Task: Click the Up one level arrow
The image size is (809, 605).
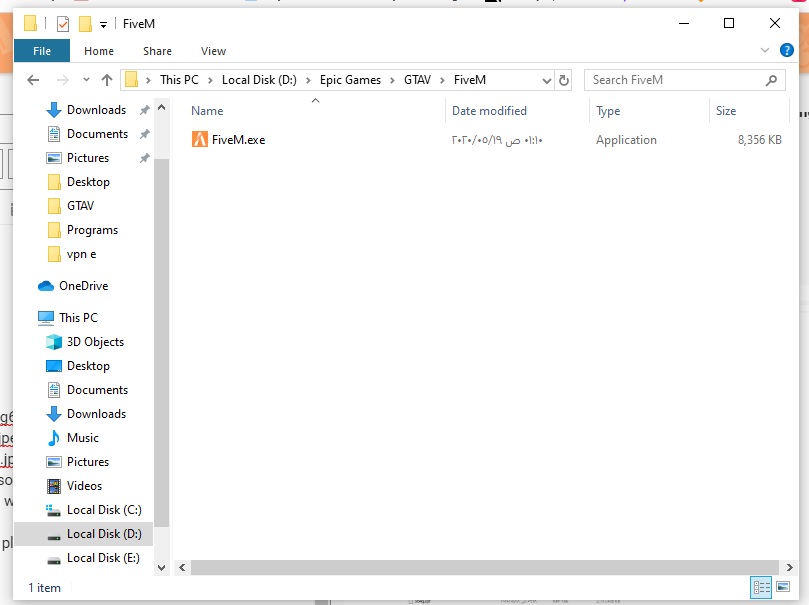Action: 107,80
